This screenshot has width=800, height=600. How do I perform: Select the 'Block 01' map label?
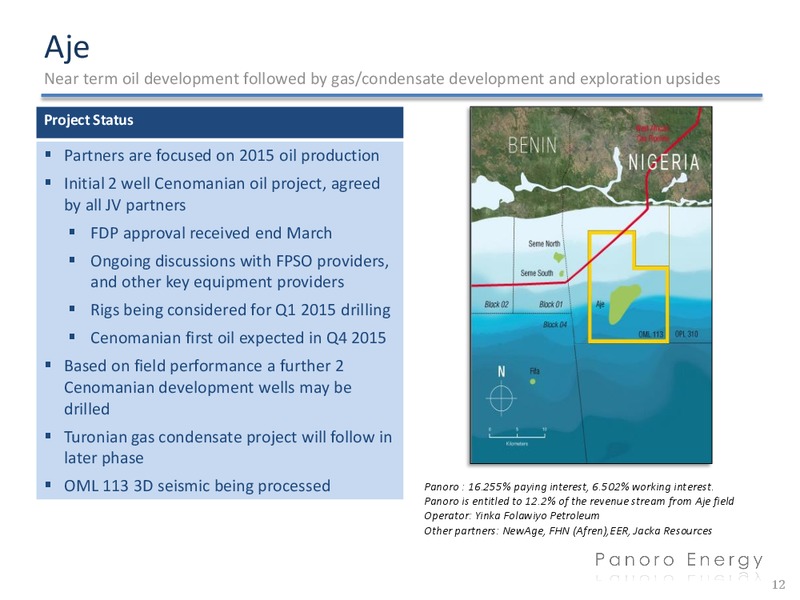[x=551, y=305]
